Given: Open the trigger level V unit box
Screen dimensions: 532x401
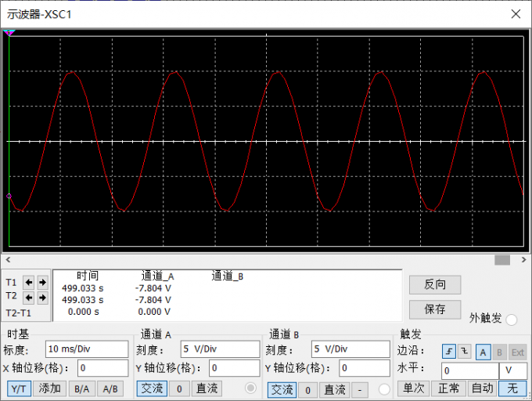Looking at the screenshot, I should point(513,370).
